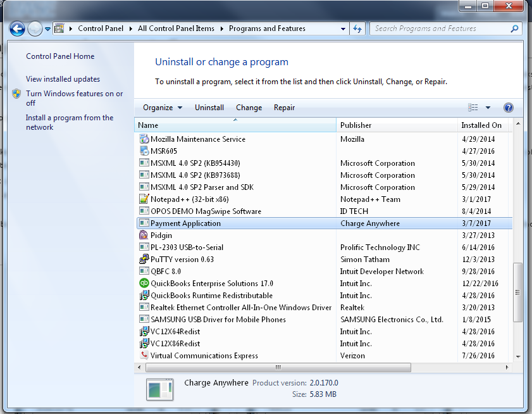Open View installed updates link
Screen dimensions: 532x414
point(63,79)
